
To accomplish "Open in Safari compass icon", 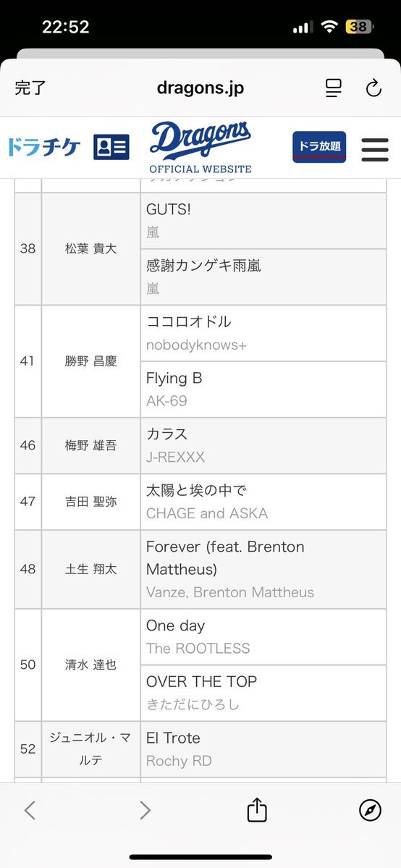I will [370, 810].
